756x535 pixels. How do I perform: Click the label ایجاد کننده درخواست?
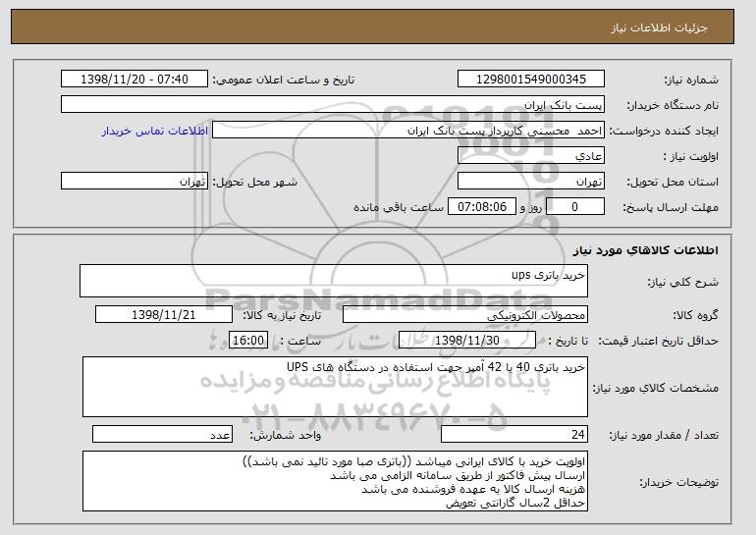pyautogui.click(x=664, y=131)
